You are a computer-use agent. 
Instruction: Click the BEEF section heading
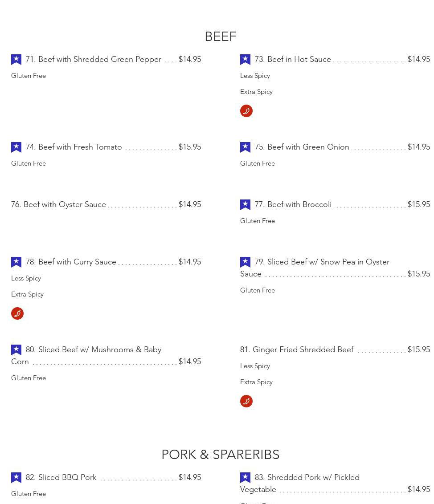coord(220,37)
